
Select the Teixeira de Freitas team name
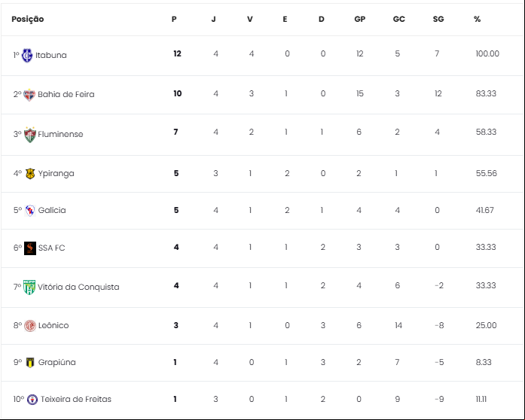76,399
